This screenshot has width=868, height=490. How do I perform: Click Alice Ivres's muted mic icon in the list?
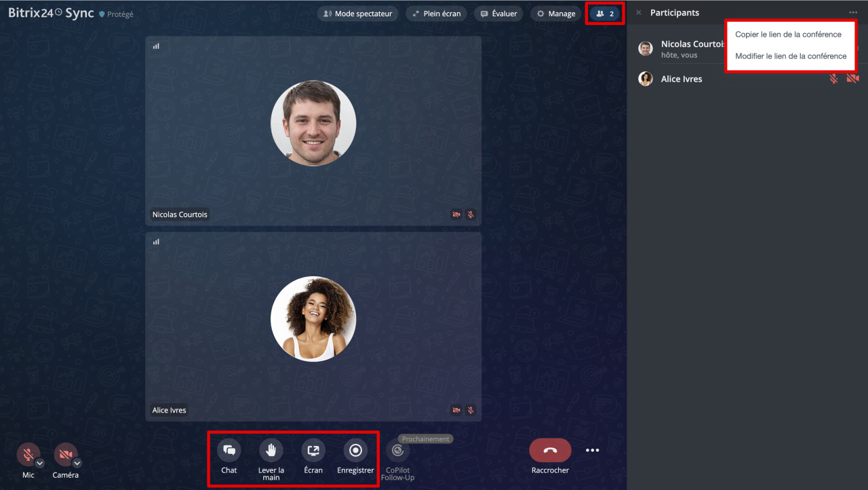[x=834, y=79]
